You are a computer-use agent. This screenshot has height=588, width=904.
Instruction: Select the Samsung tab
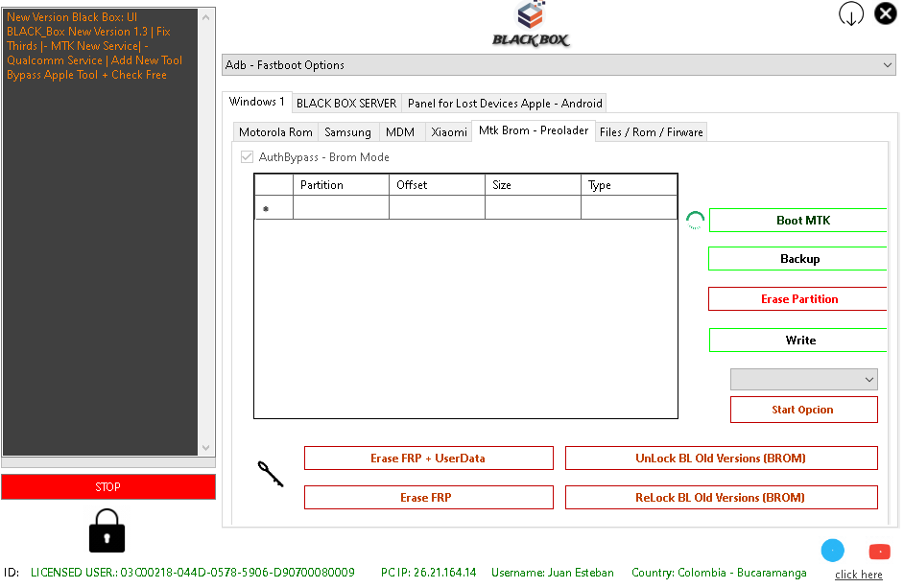point(347,132)
